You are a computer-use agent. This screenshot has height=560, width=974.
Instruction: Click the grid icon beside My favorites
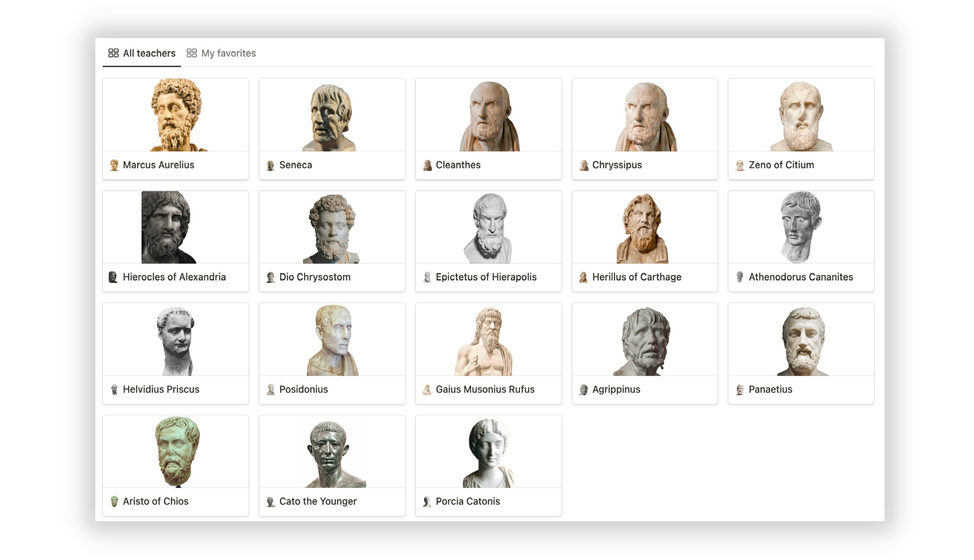[x=191, y=53]
